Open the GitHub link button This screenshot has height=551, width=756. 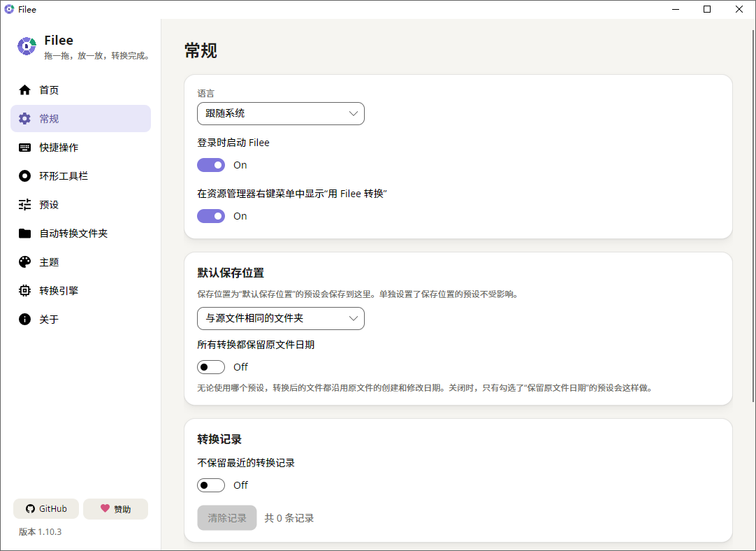click(46, 509)
